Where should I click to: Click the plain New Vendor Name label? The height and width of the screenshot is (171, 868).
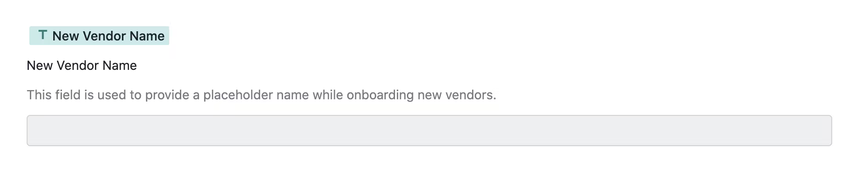pyautogui.click(x=82, y=66)
